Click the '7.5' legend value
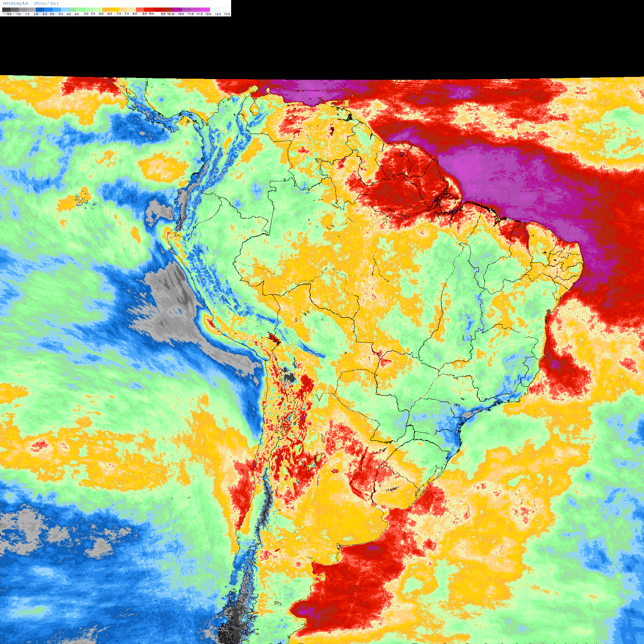 [x=127, y=14]
